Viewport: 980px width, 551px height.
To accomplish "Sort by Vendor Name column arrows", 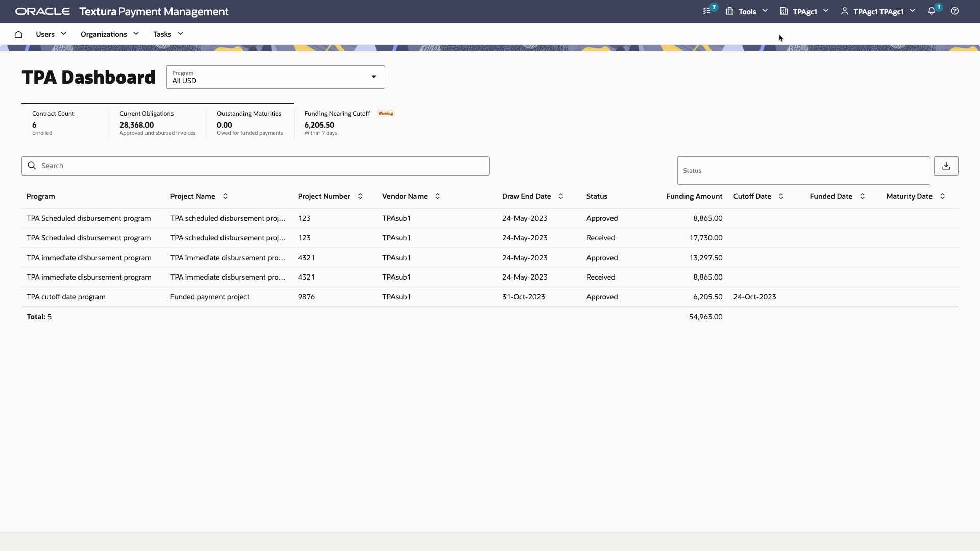I will click(x=437, y=196).
